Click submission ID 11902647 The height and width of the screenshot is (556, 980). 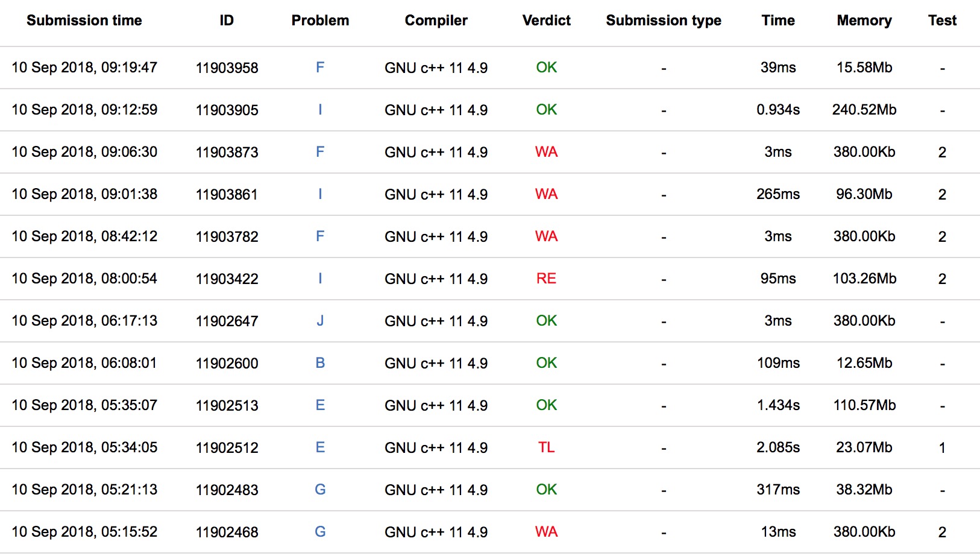227,321
